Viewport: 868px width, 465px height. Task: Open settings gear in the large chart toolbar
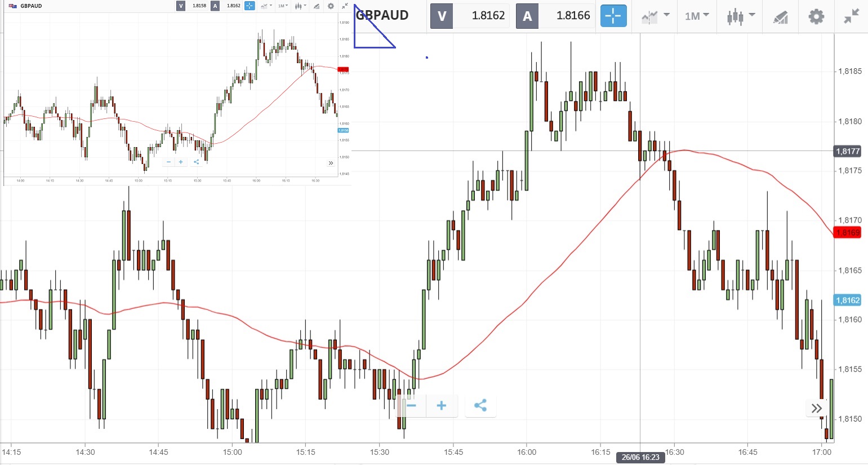point(816,16)
